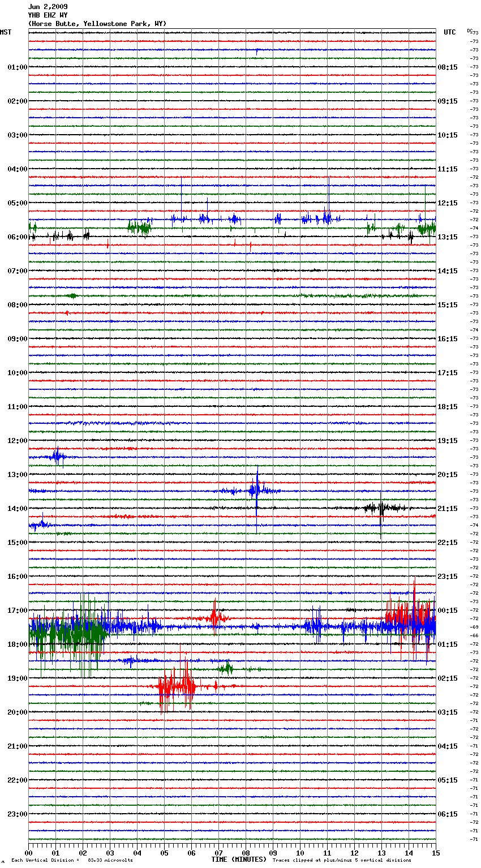Click the 22:15 UTC time label

(x=448, y=543)
